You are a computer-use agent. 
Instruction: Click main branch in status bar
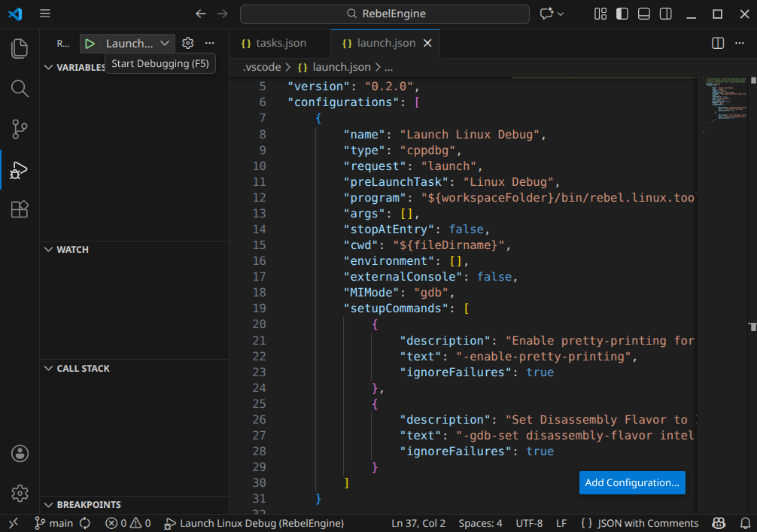point(53,523)
